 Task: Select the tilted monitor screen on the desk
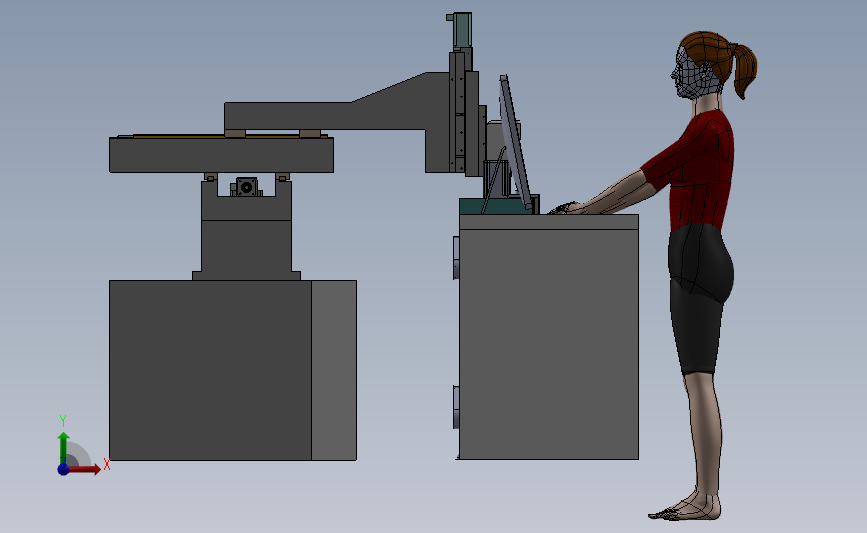[x=515, y=143]
